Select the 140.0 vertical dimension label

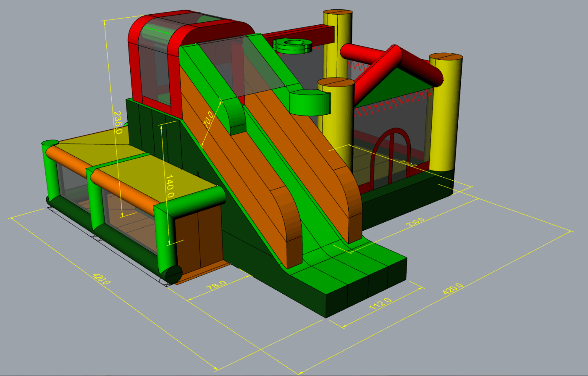click(169, 186)
